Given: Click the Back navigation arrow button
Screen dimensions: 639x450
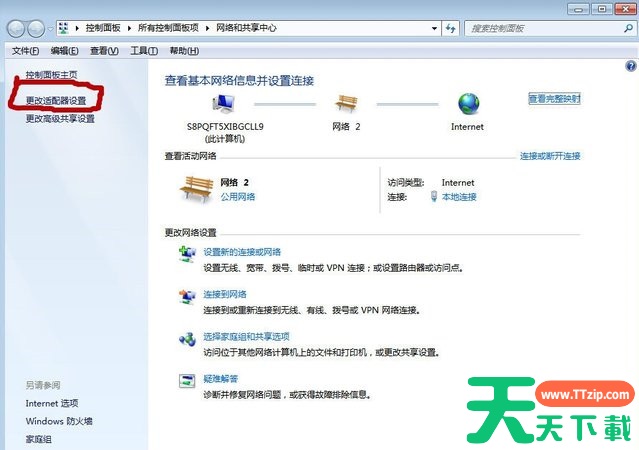Looking at the screenshot, I should 15,29.
